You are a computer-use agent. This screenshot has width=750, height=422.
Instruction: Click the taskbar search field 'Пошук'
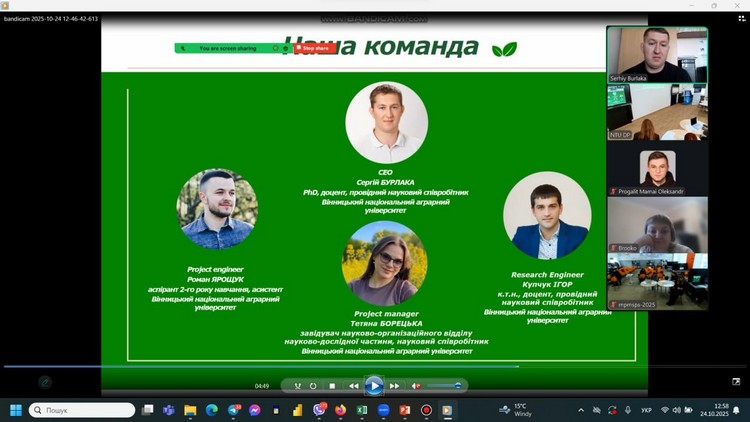[x=82, y=410]
